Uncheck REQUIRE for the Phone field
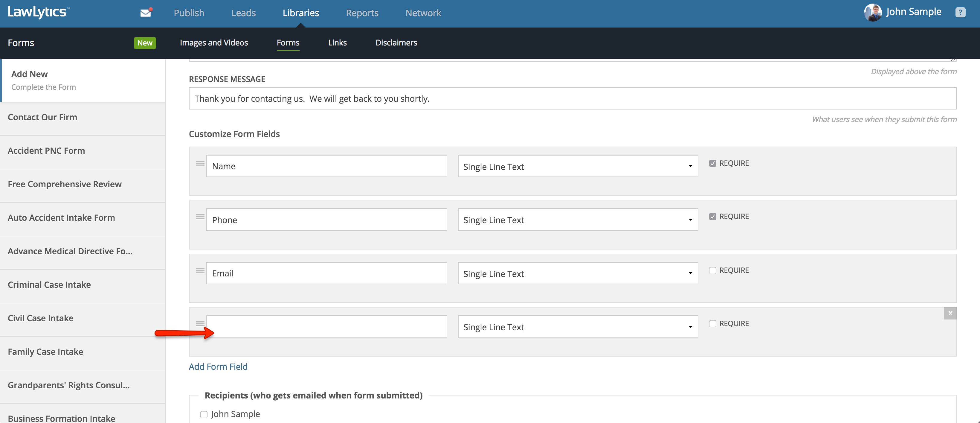Screen dimensions: 980x423 point(712,217)
